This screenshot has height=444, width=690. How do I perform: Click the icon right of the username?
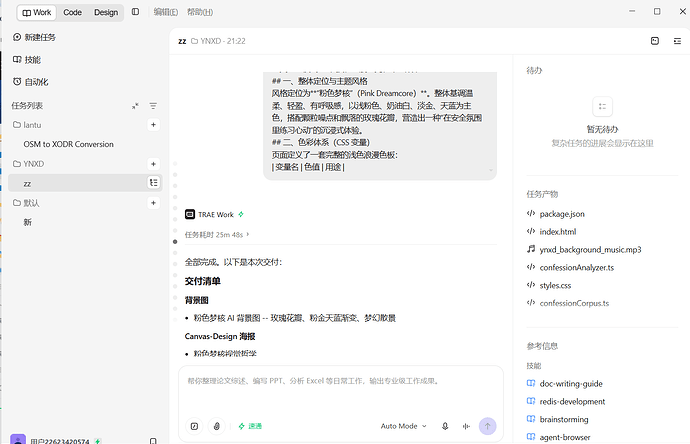[x=153, y=440]
